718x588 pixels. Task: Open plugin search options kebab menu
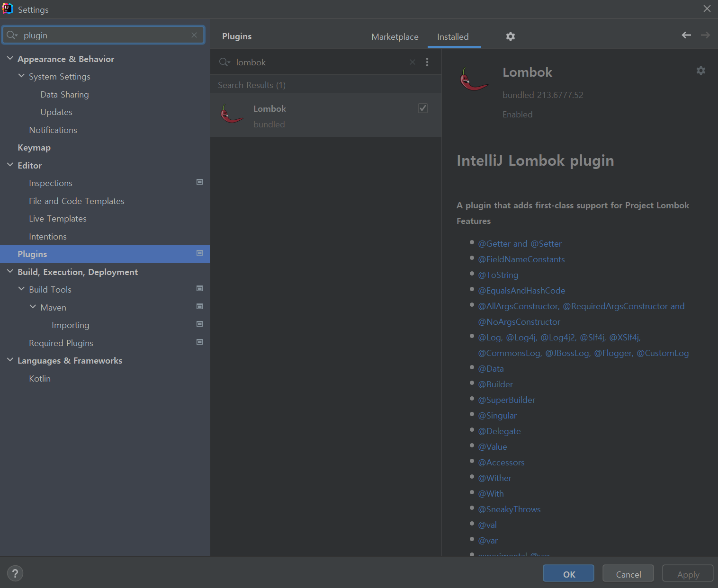[x=427, y=62]
